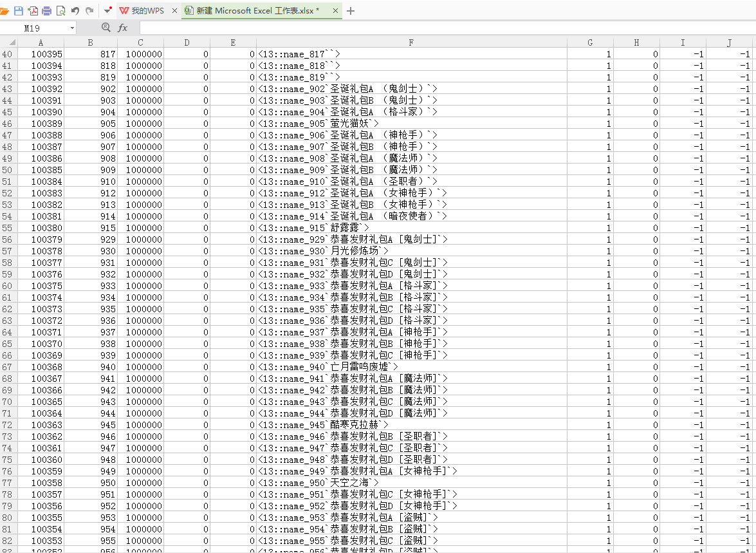756x553 pixels.
Task: Open Print Preview from the toolbar
Action: click(x=60, y=11)
